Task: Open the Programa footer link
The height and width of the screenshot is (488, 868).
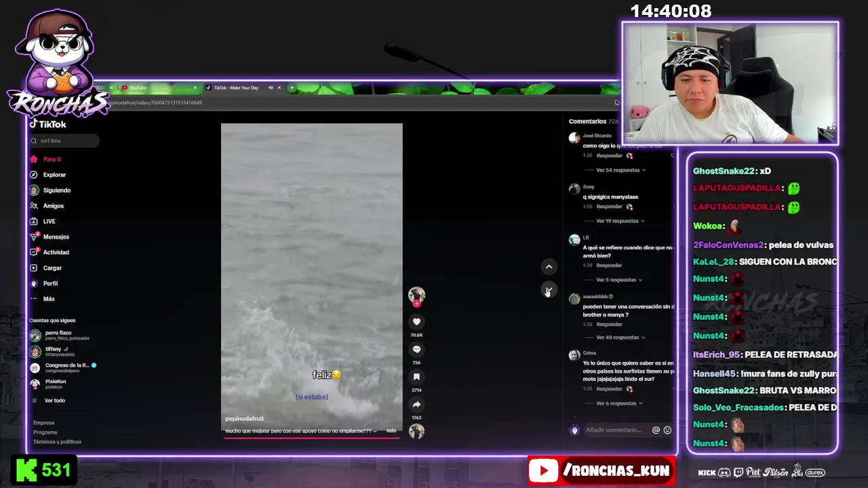Action: (45, 432)
